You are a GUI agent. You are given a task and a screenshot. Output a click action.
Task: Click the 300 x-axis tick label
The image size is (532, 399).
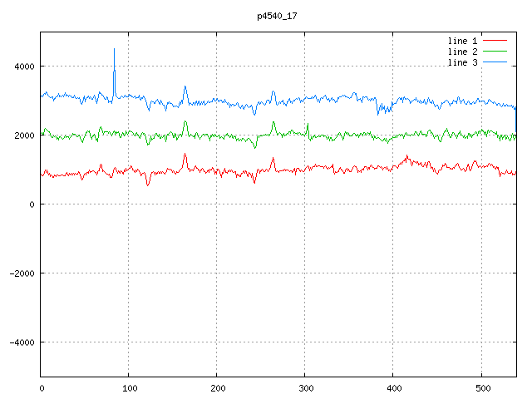coord(305,387)
